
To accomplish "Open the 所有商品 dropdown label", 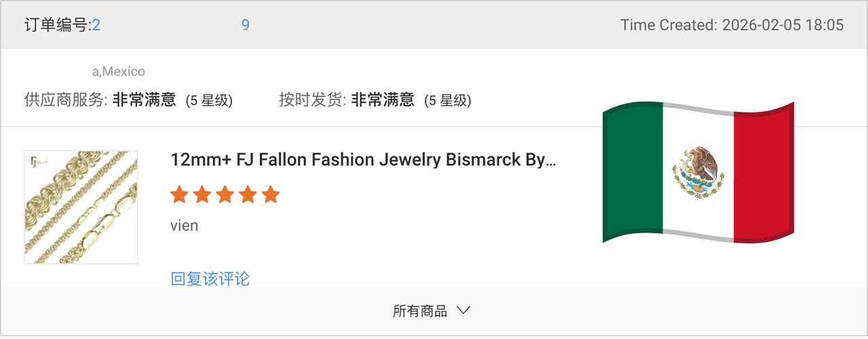I will (420, 311).
